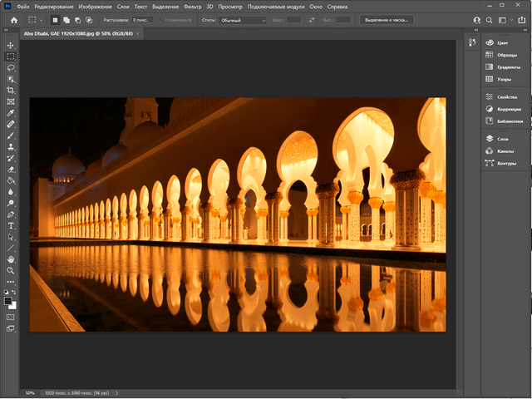Open the Слои panel
Image resolution: width=532 pixels, height=399 pixels.
coord(502,140)
